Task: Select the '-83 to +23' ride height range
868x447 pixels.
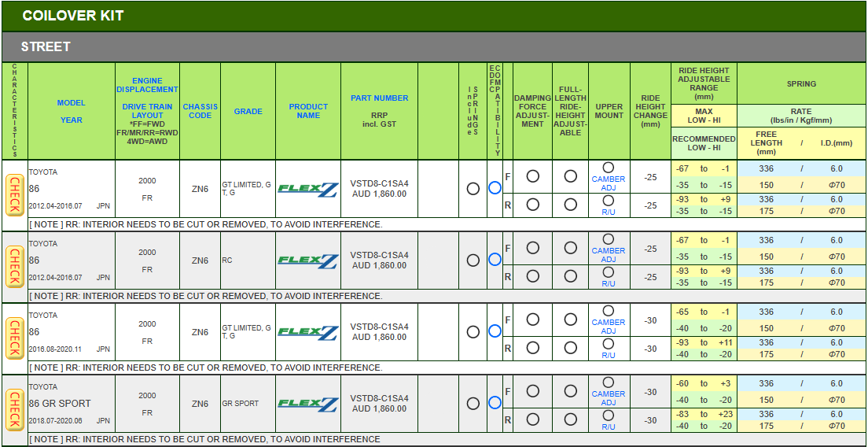Action: pos(704,414)
